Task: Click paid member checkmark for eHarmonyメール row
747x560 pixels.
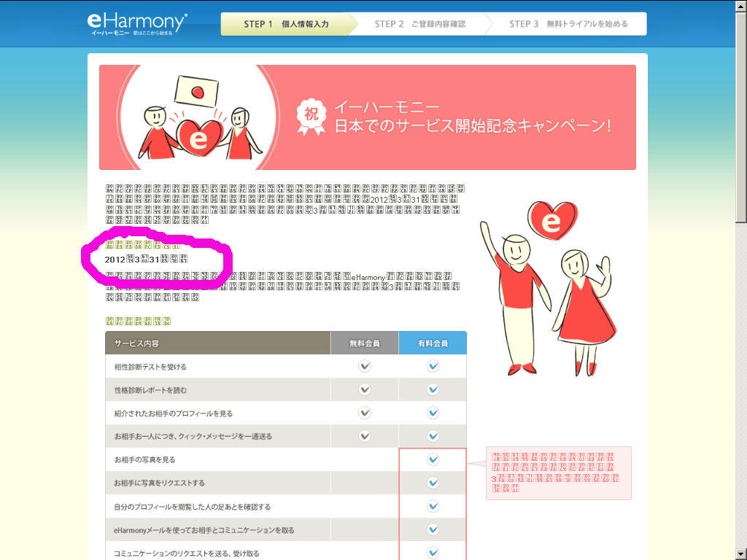Action: pyautogui.click(x=433, y=529)
